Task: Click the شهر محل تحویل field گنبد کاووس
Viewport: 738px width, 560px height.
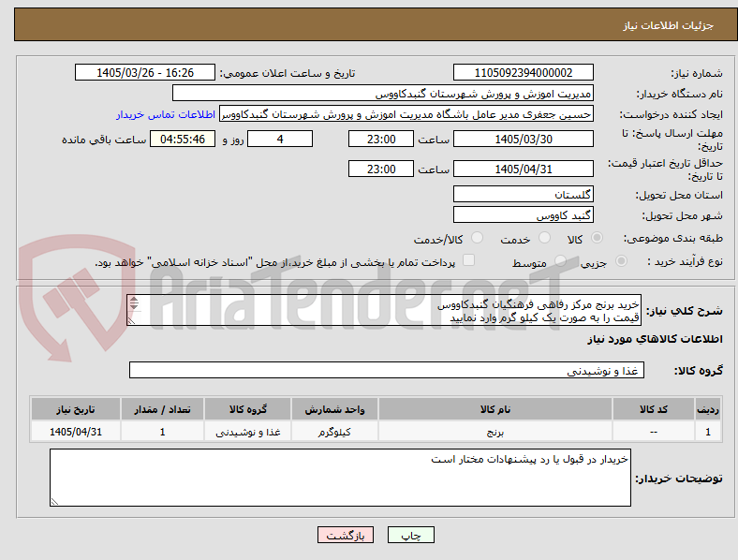Action: (523, 215)
